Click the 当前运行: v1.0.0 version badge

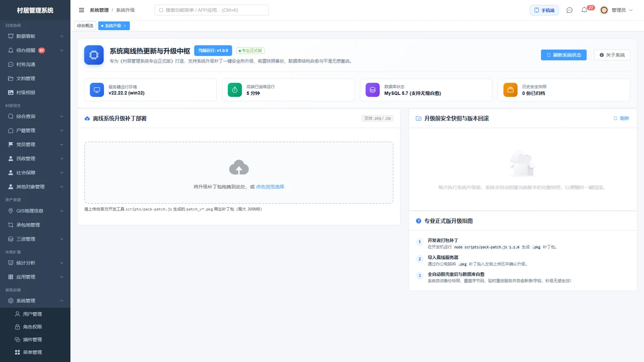pyautogui.click(x=213, y=51)
